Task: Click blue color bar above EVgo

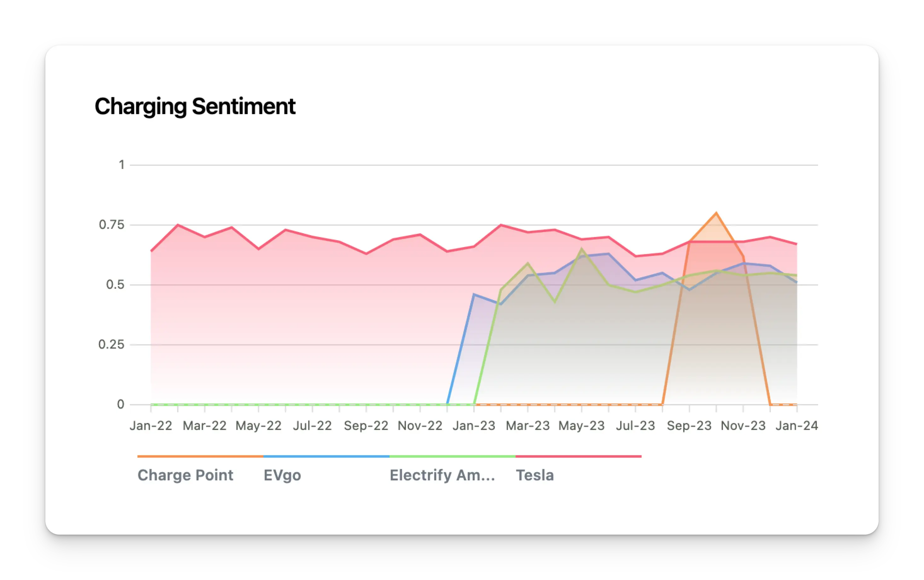Action: tap(326, 456)
